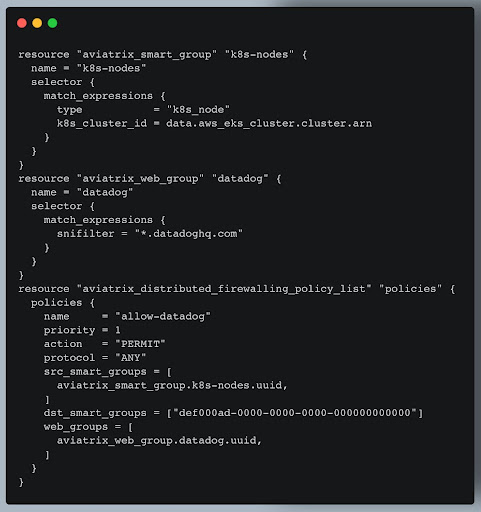
Task: Click the "ANY" protocol value
Action: click(130, 358)
